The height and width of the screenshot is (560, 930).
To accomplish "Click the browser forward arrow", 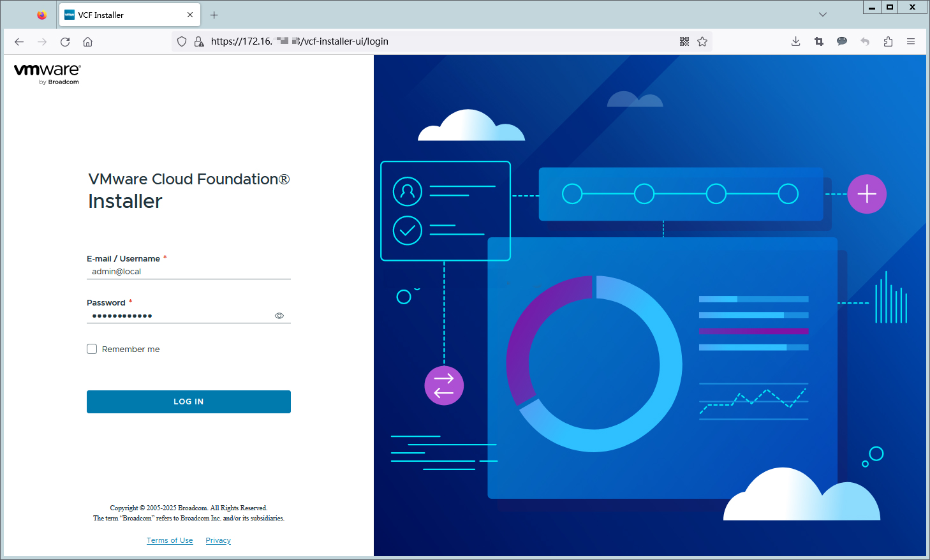I will click(42, 41).
